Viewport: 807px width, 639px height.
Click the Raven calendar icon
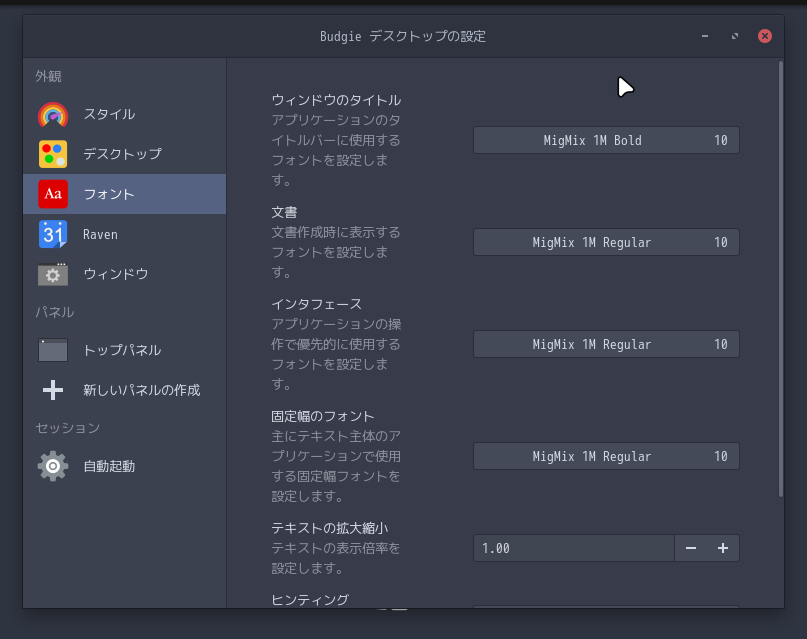53,234
